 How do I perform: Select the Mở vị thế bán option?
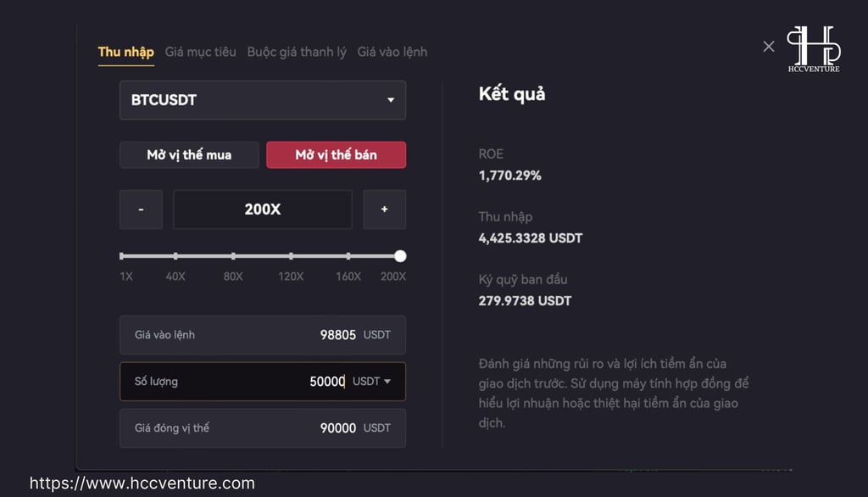click(x=336, y=154)
